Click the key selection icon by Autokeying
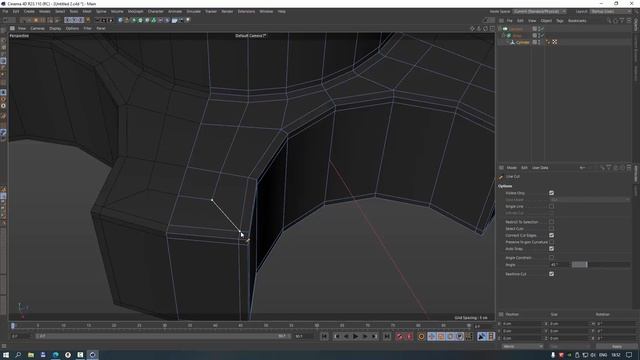The height and width of the screenshot is (360, 640). (x=422, y=336)
